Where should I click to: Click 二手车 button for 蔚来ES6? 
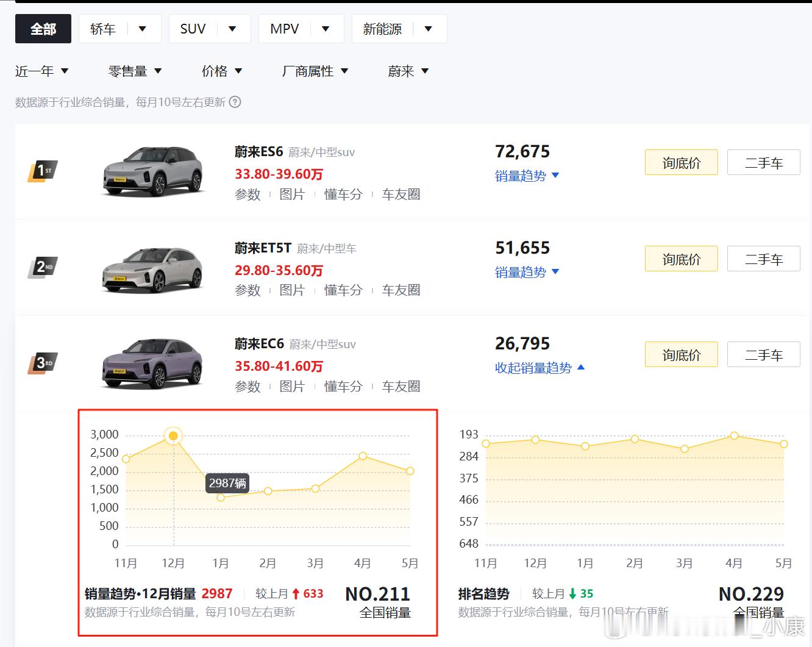764,163
